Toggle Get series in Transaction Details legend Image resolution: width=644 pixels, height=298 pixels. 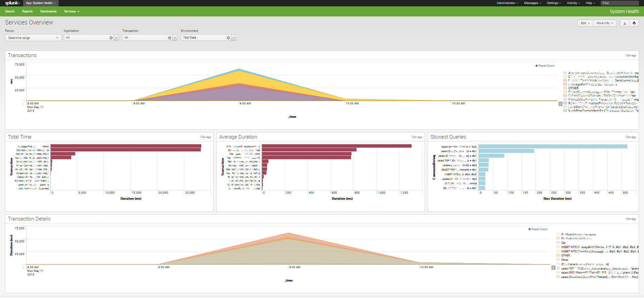563,243
